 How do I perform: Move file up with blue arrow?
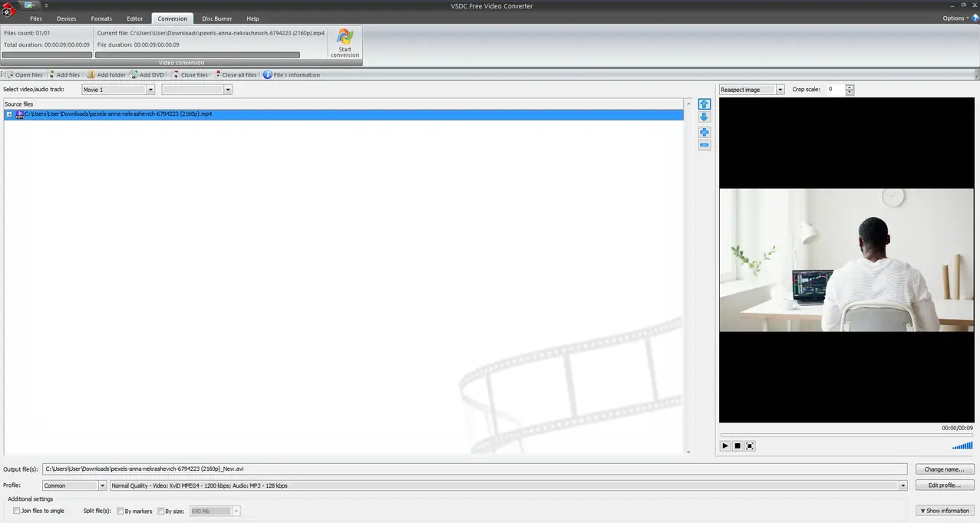click(704, 104)
